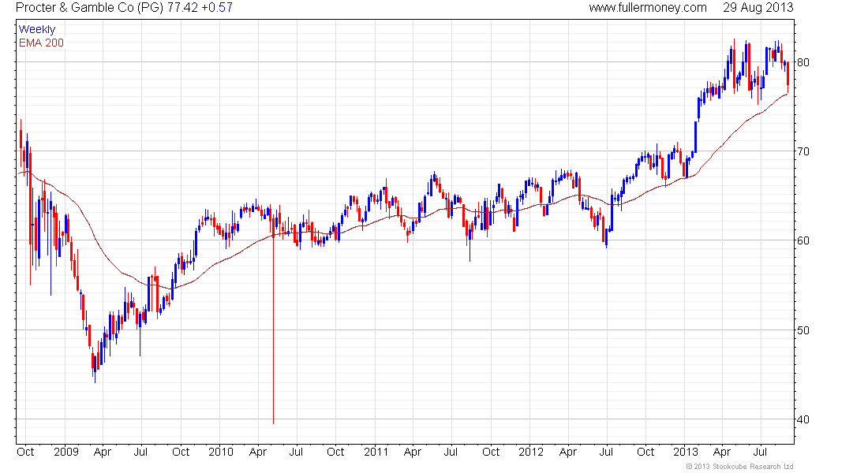Click the 2009 year label on time axis
This screenshot has height=473, width=868.
click(65, 452)
